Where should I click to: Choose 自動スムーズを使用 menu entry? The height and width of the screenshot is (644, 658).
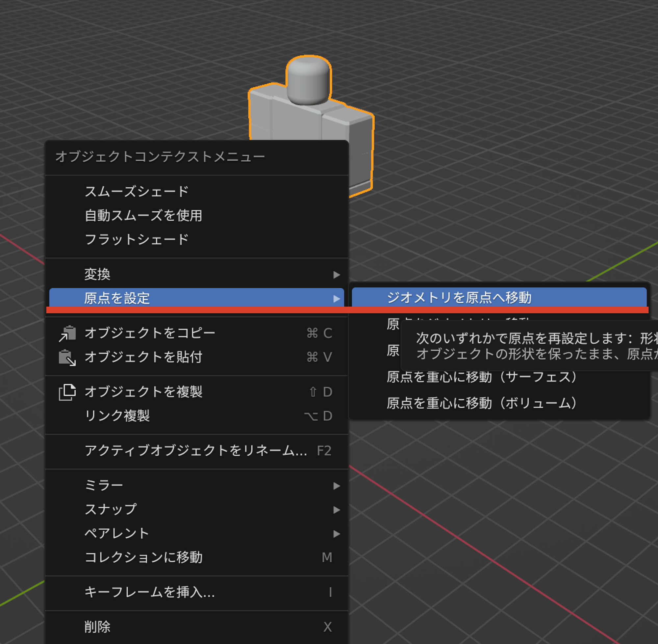pyautogui.click(x=196, y=215)
